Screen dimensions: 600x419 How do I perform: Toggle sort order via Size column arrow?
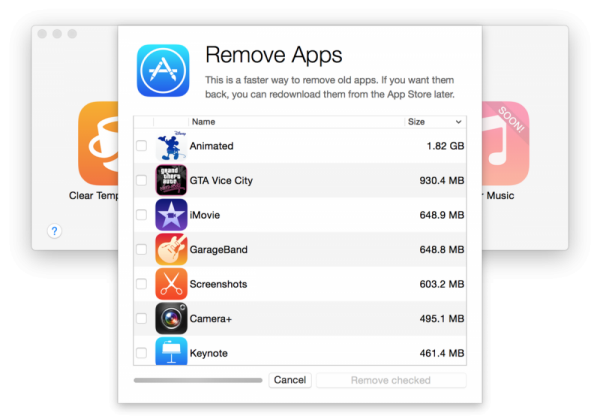tap(458, 122)
